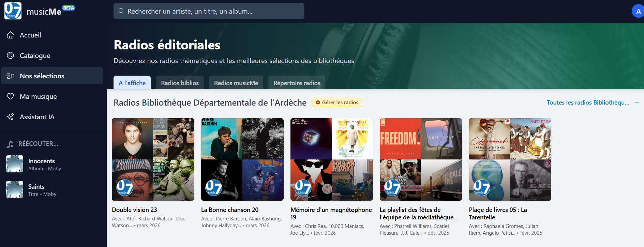Click the Mémoire d'un magnétophone 19 title
The image size is (644, 247).
point(331,214)
